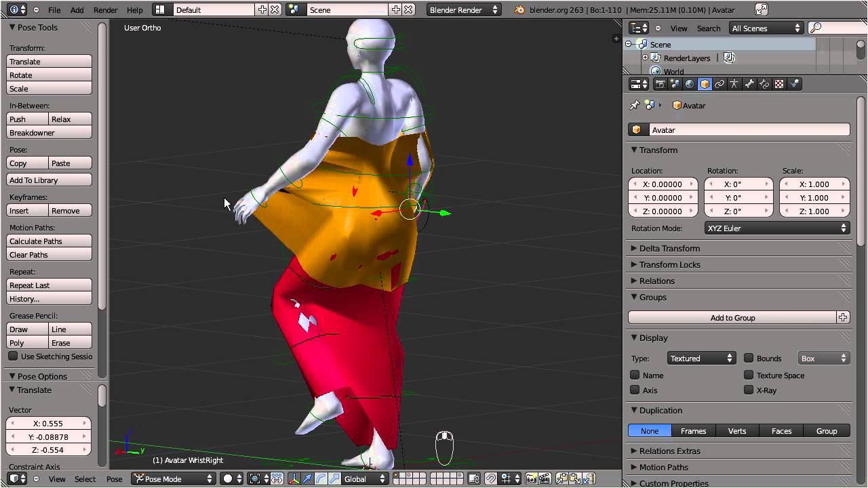
Task: Click the Add to Group button
Action: pyautogui.click(x=732, y=317)
